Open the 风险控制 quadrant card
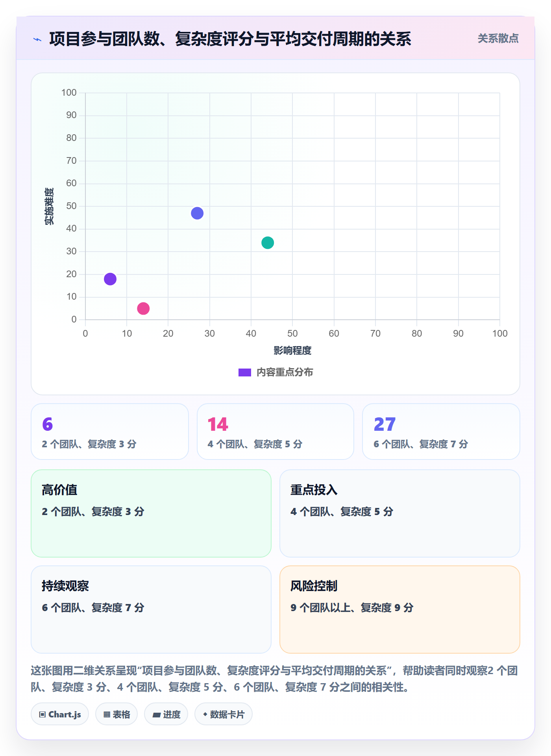This screenshot has width=551, height=756. (x=400, y=610)
